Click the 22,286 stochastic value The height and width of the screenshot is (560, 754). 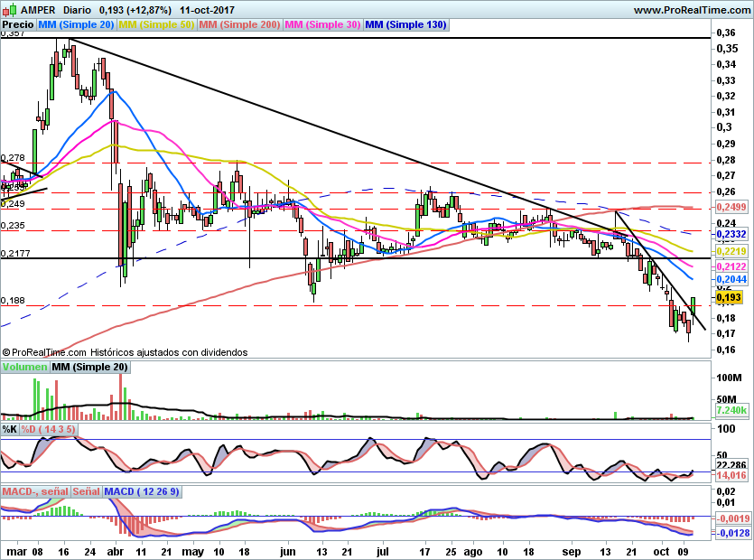point(731,465)
